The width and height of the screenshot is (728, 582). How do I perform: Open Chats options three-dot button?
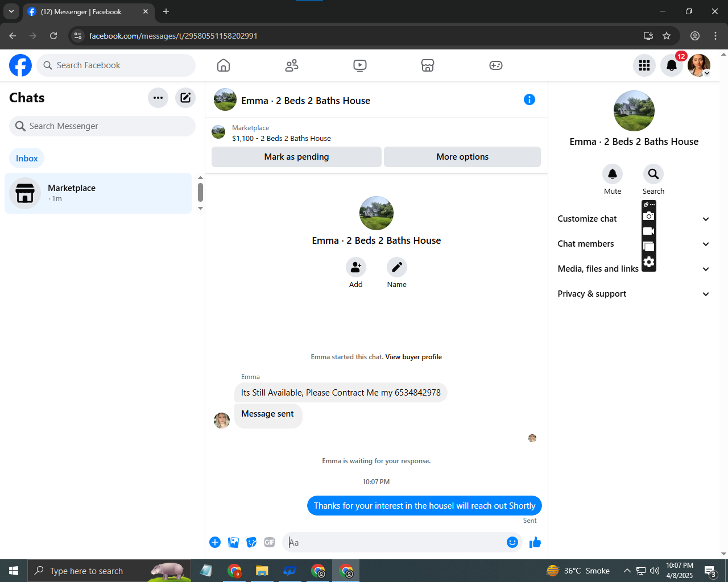158,98
